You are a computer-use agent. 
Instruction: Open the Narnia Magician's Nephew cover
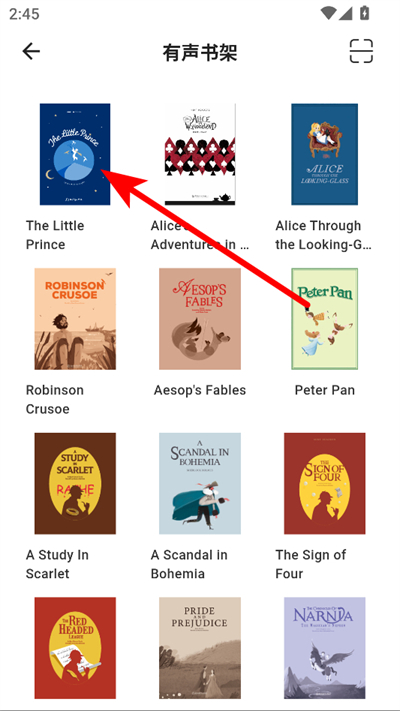click(x=324, y=648)
